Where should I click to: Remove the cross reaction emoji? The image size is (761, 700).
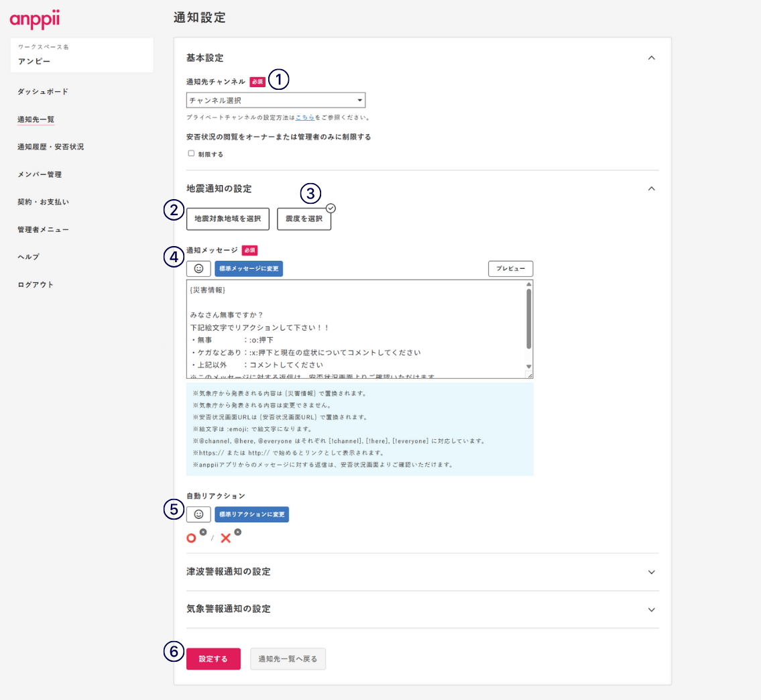237,532
